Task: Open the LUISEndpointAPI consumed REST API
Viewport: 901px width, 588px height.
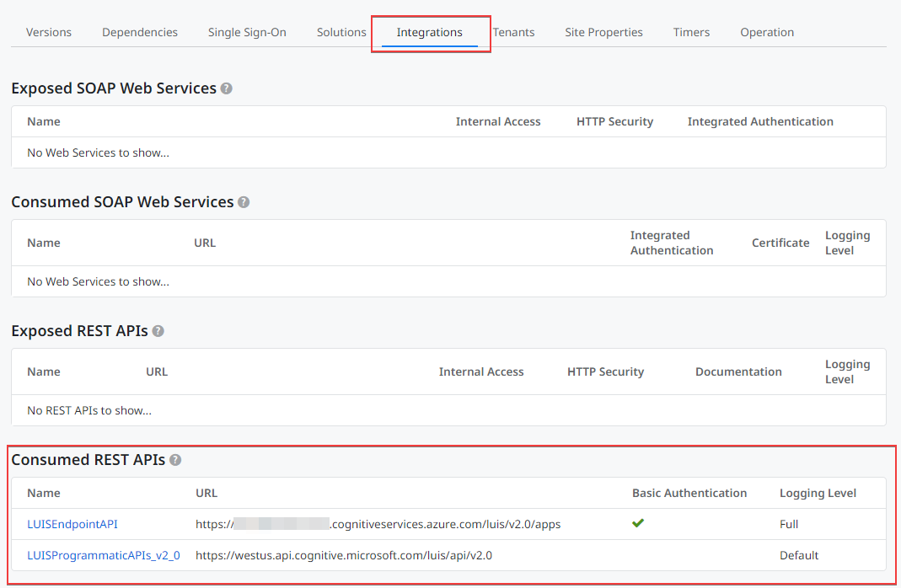Action: point(72,523)
